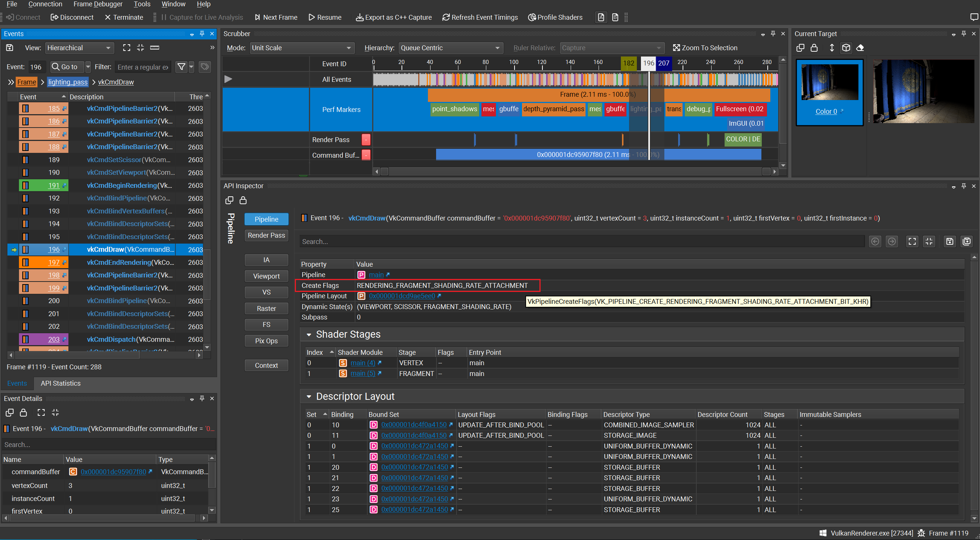Click the tag icon beside filter
The width and height of the screenshot is (980, 540).
pyautogui.click(x=205, y=67)
